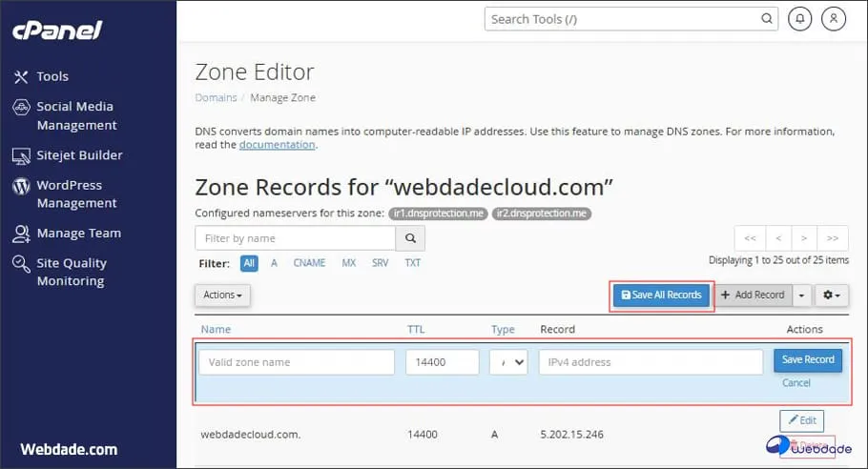
Task: Click Save All Records button
Action: pos(662,296)
